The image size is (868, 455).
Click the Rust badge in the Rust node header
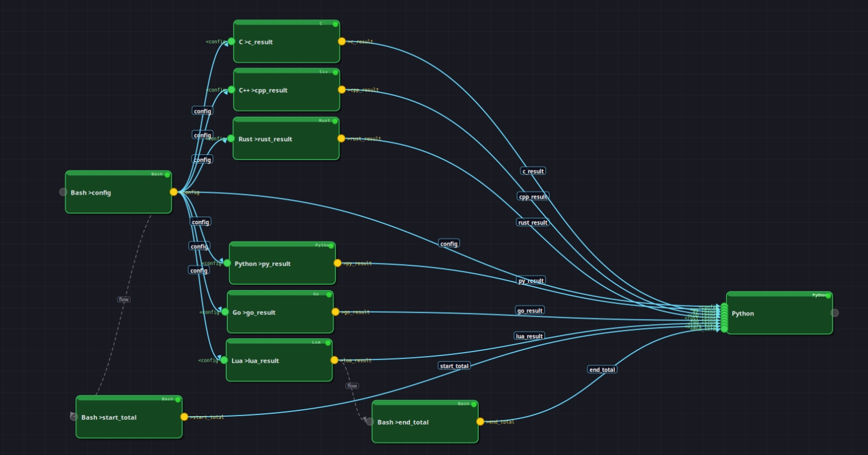tap(324, 121)
